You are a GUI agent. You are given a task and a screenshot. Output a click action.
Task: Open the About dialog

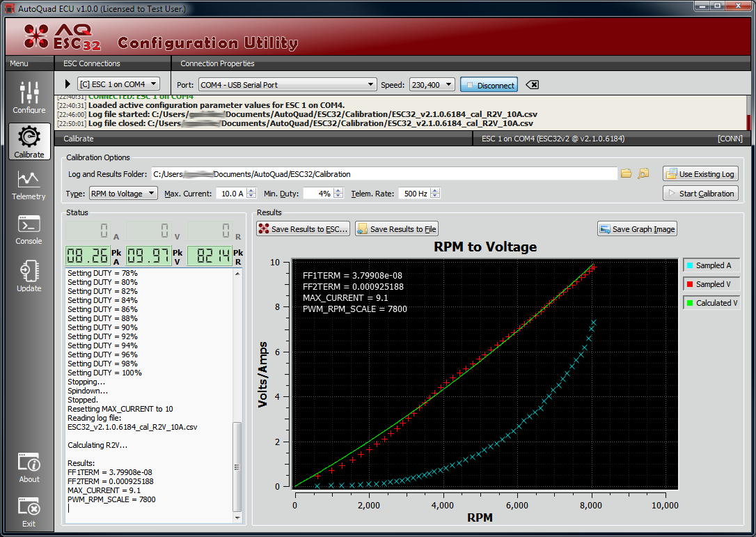click(29, 467)
